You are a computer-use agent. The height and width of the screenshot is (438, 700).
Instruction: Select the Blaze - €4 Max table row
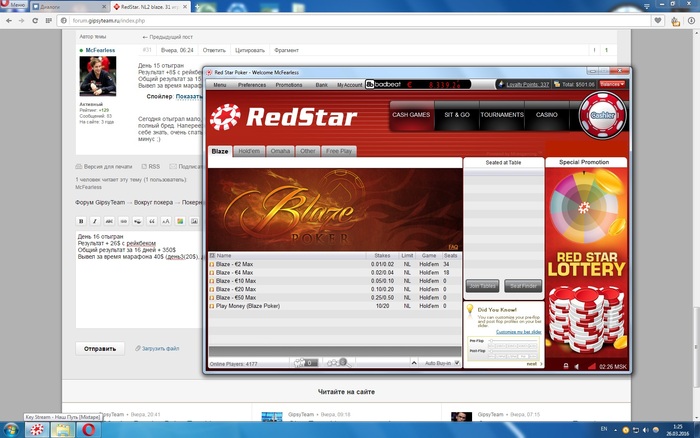coord(335,272)
